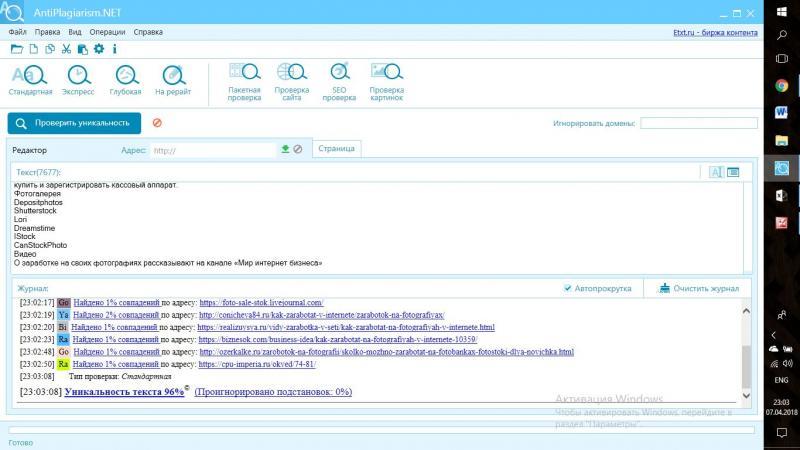This screenshot has width=800, height=450.
Task: Select the Глубокая check mode
Action: pos(126,80)
